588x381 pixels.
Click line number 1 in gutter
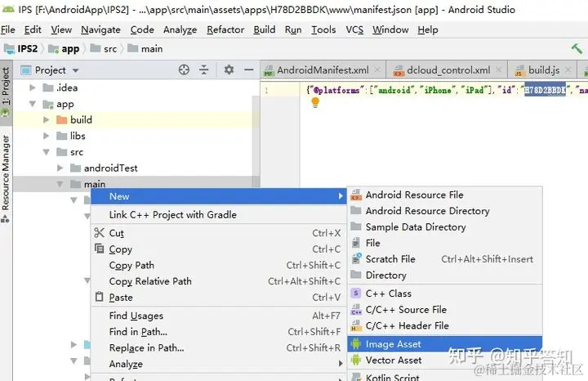click(x=266, y=91)
